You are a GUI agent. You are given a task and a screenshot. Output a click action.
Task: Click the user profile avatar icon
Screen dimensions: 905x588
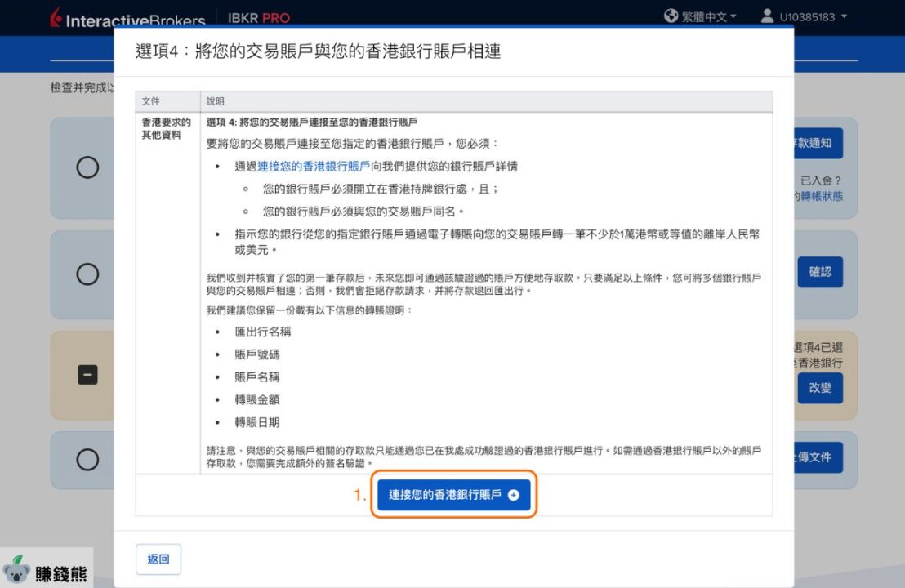767,16
